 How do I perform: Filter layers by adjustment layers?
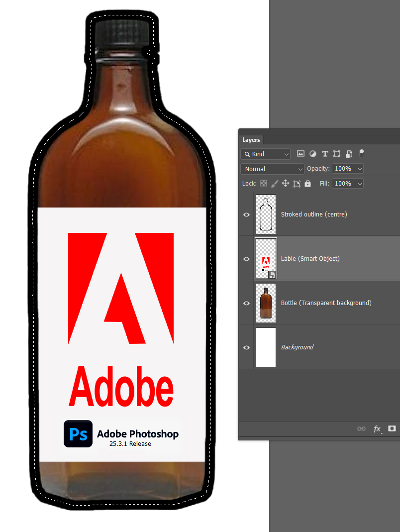point(312,153)
